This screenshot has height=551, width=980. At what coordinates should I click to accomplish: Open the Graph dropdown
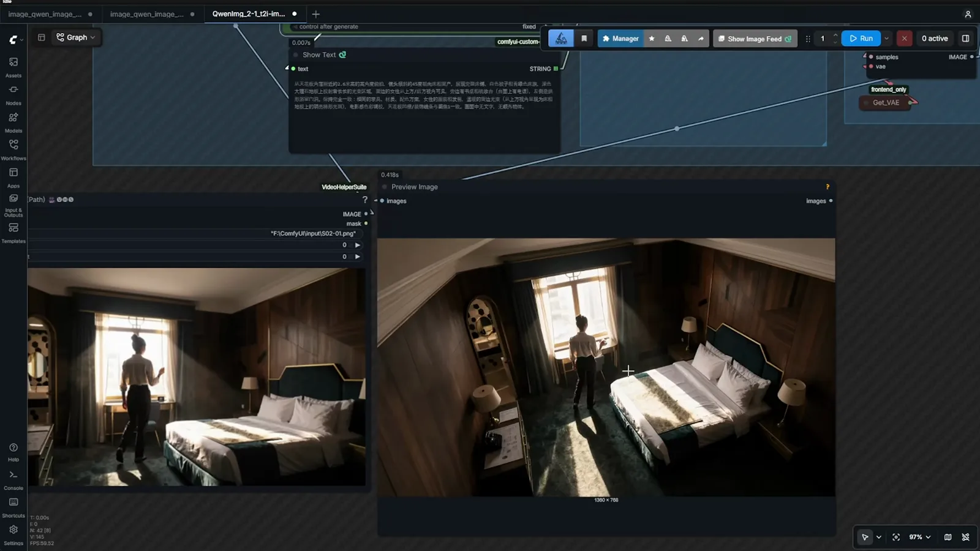coord(76,37)
